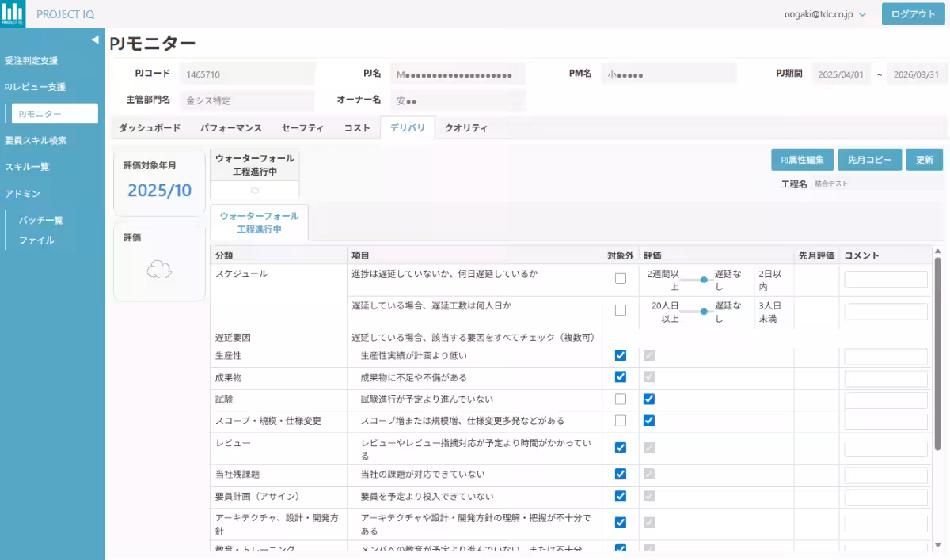Click the コメント field for the 試験 row
This screenshot has width=950, height=560.
(x=887, y=399)
